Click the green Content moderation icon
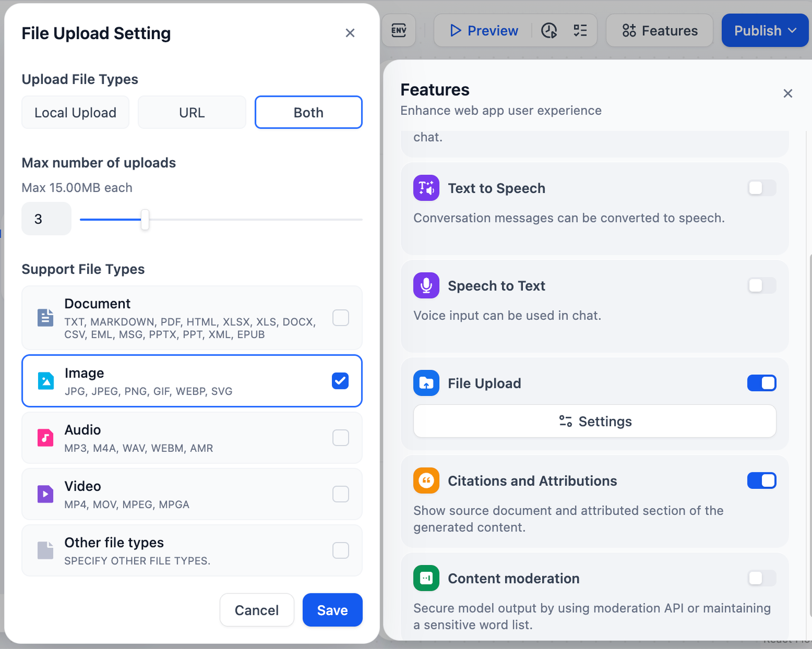Screen dimensions: 812x649 pyautogui.click(x=426, y=578)
